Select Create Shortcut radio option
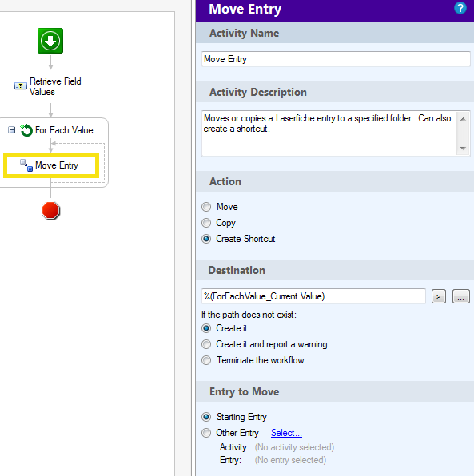 click(x=206, y=239)
